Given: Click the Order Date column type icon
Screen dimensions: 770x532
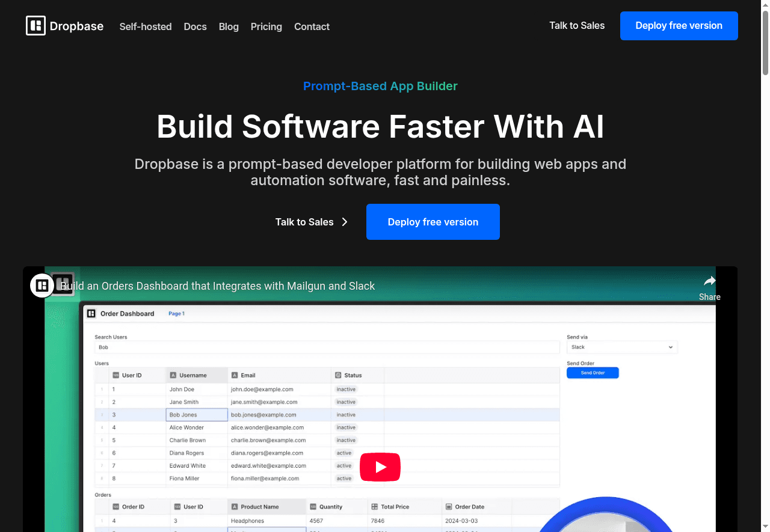Looking at the screenshot, I should [x=448, y=507].
